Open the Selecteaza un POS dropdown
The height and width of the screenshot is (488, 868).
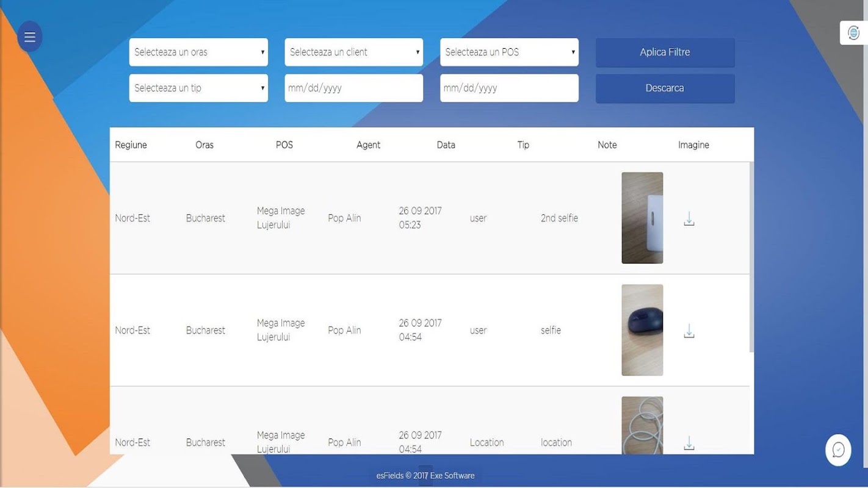coord(509,52)
